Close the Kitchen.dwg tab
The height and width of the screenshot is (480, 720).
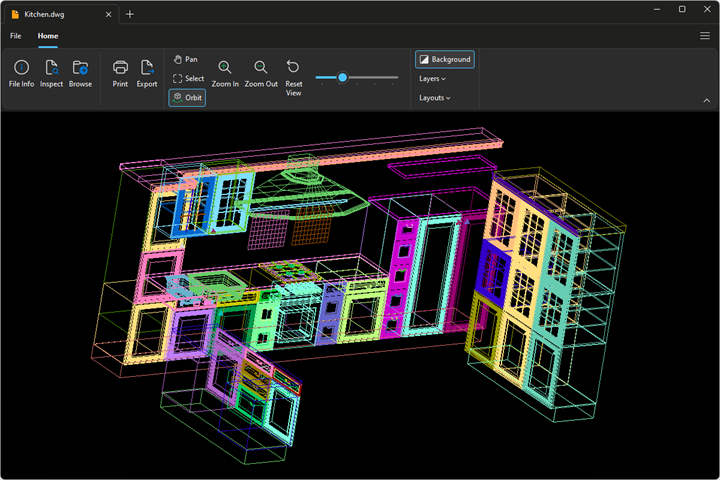pos(108,14)
